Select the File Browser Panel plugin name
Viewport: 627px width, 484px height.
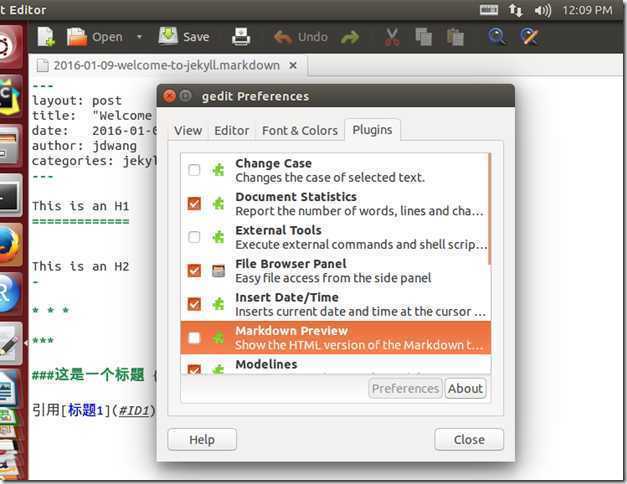[291, 264]
